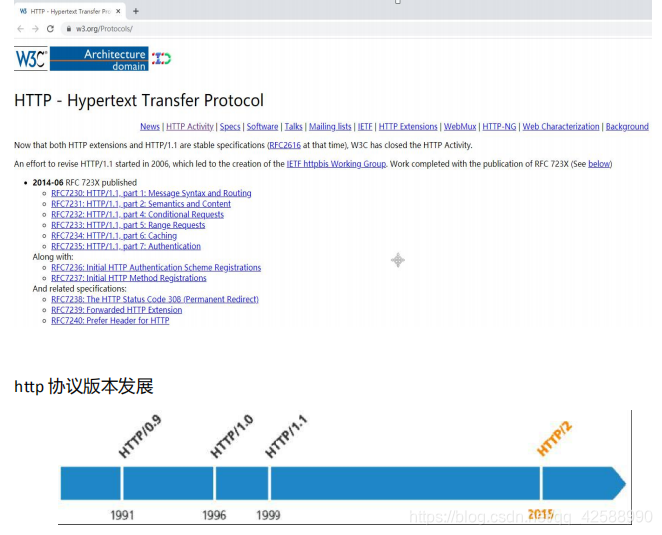Click the 'http 协议版本发展' heading

coord(84,386)
